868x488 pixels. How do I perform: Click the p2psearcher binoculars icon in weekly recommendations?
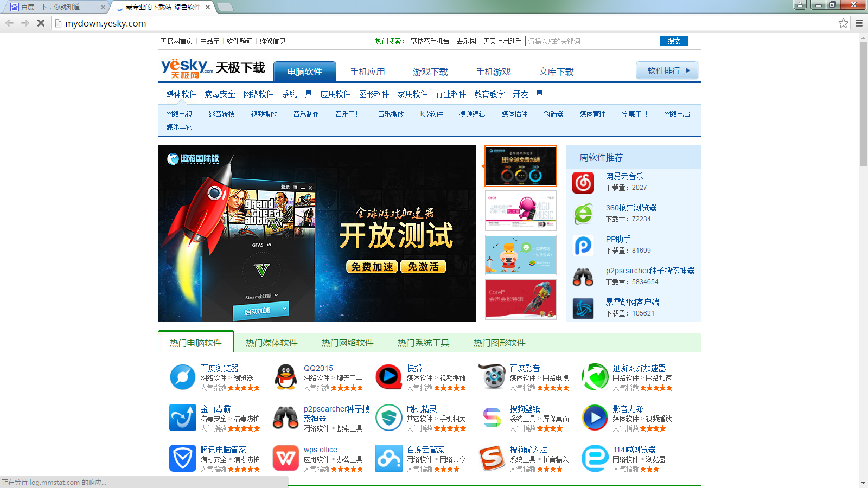pos(583,277)
